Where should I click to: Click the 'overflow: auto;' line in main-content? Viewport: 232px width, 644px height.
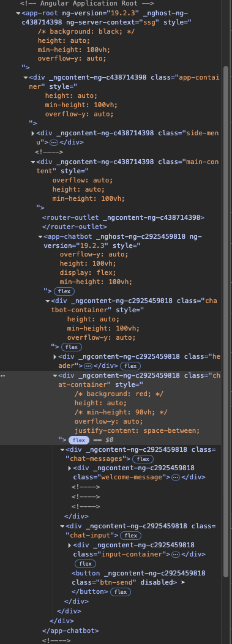coord(83,180)
